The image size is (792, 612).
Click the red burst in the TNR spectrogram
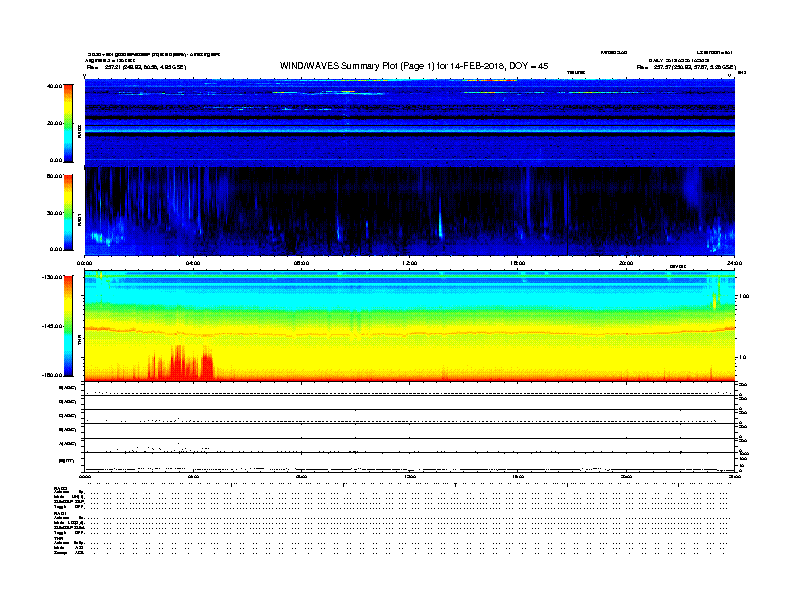coord(178,362)
